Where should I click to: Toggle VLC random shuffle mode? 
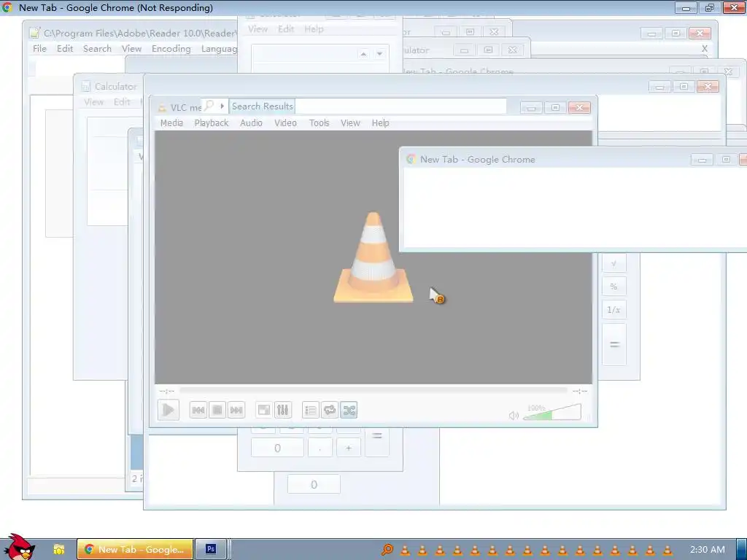coord(349,410)
